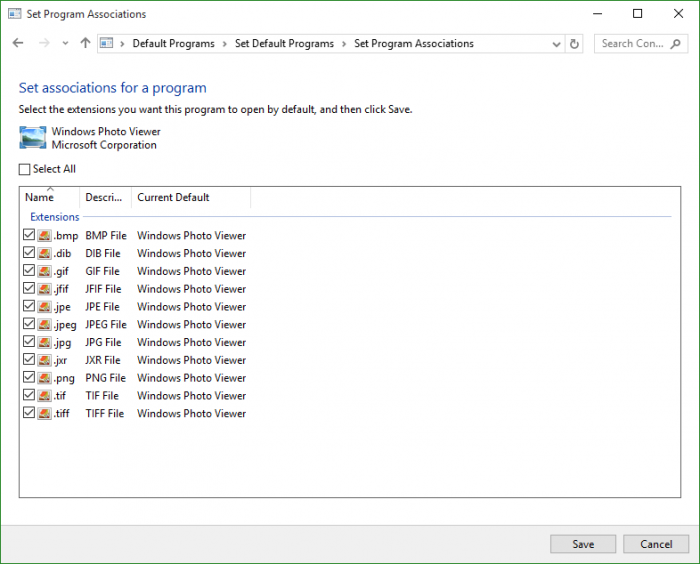Expand the address bar history dropdown
Image resolution: width=700 pixels, height=564 pixels.
tap(557, 44)
